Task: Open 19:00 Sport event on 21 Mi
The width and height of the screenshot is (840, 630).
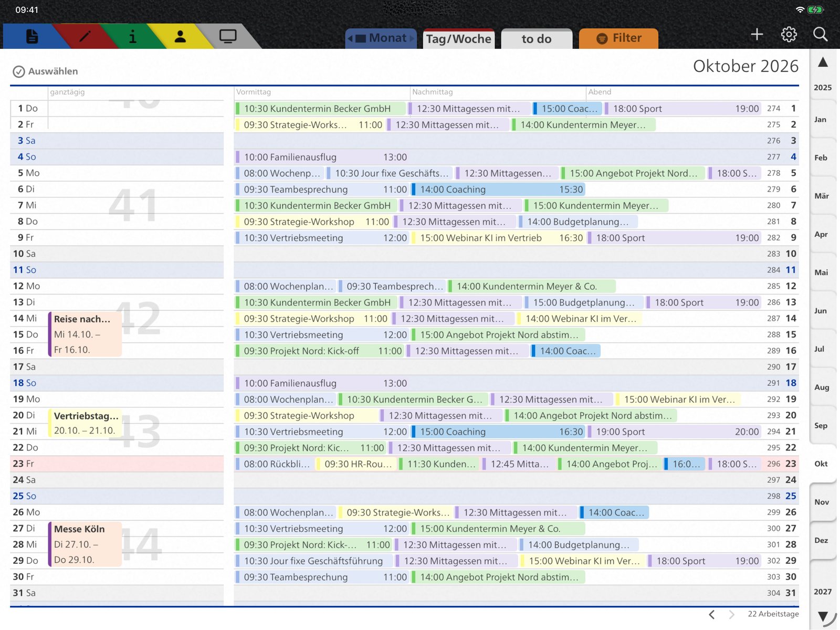Action: [x=675, y=432]
